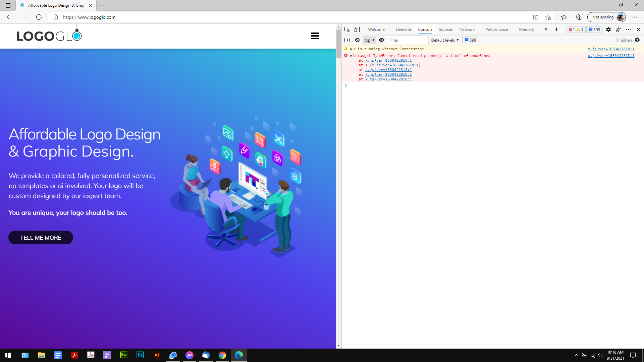644x362 pixels.
Task: Clear the console log
Action: (357, 40)
